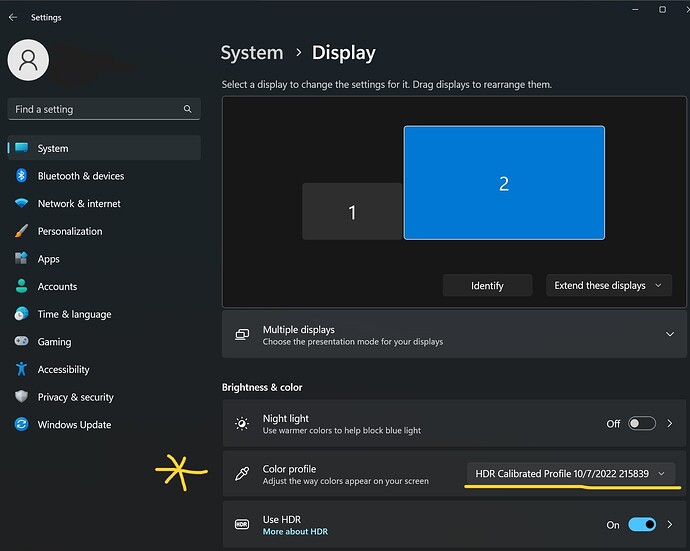
Task: Turn on the Night light toggle
Action: coord(642,423)
